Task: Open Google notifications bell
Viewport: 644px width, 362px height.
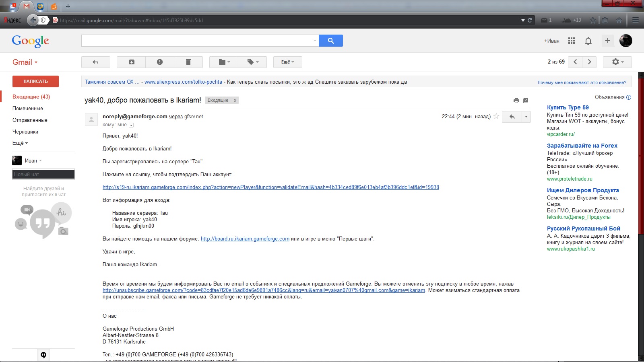Action: (588, 41)
